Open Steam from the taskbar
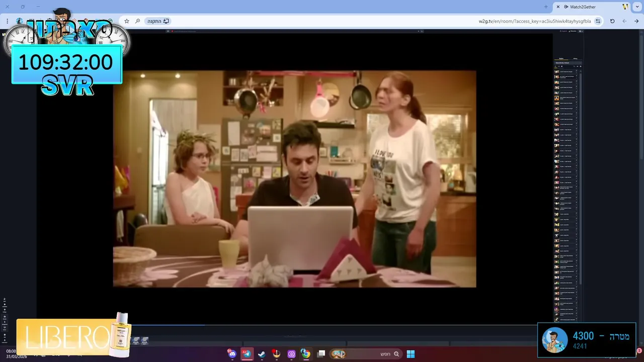The height and width of the screenshot is (362, 644). [262, 354]
